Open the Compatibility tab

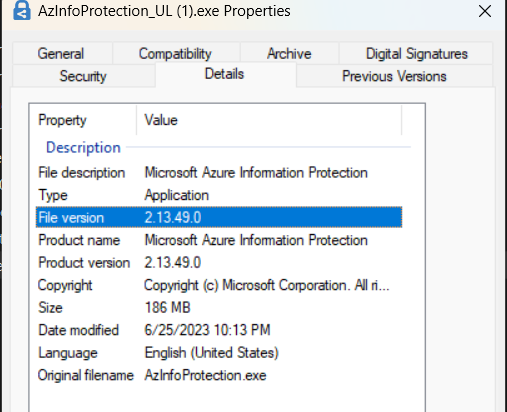tap(176, 53)
